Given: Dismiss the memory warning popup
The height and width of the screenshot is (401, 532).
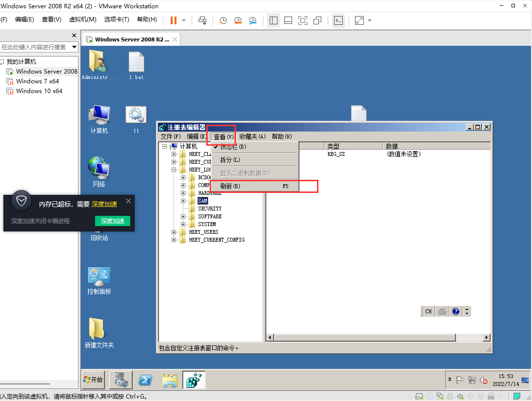Looking at the screenshot, I should click(128, 201).
